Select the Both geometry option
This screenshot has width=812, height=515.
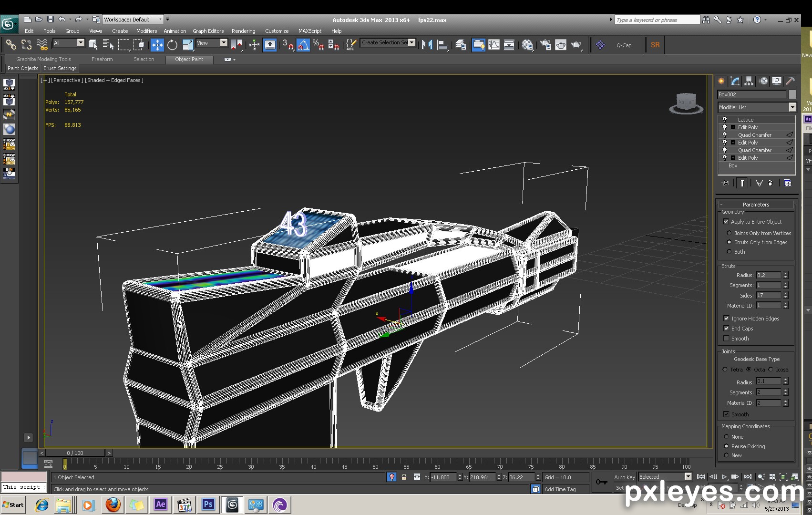click(729, 252)
